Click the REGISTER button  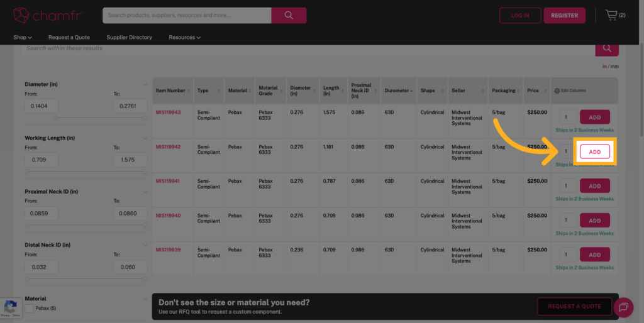[x=564, y=15]
